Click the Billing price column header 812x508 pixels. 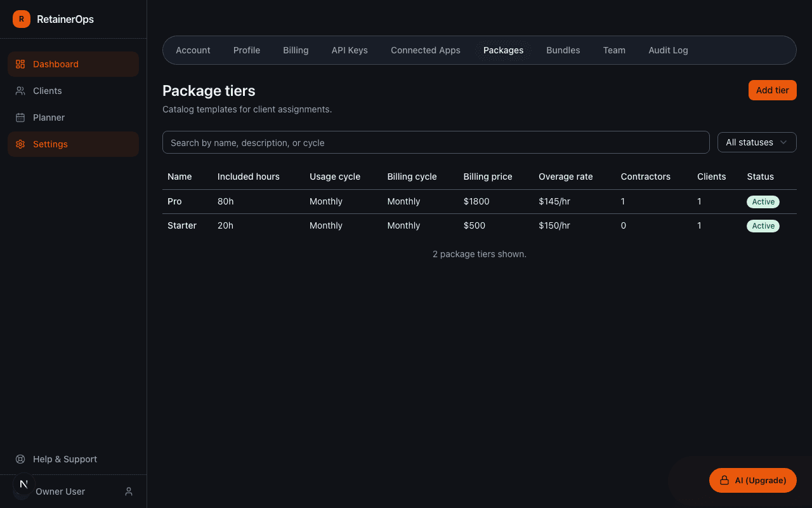pyautogui.click(x=488, y=177)
